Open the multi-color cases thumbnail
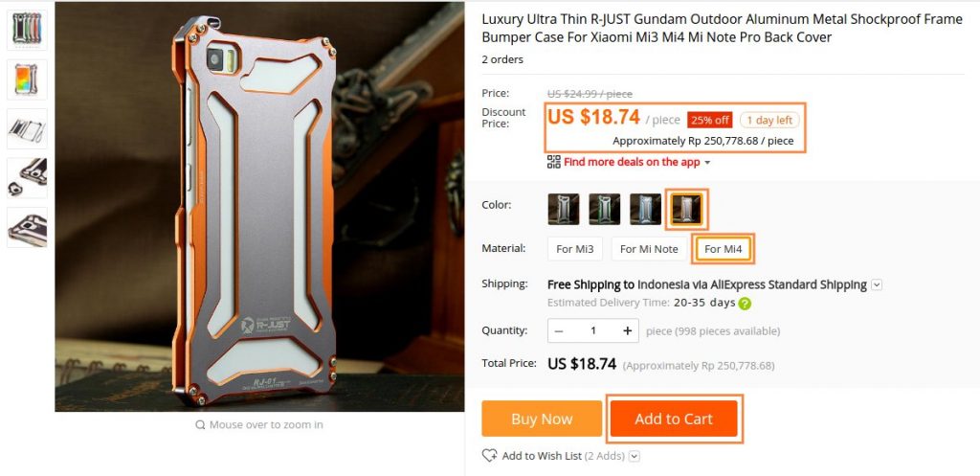 point(27,30)
